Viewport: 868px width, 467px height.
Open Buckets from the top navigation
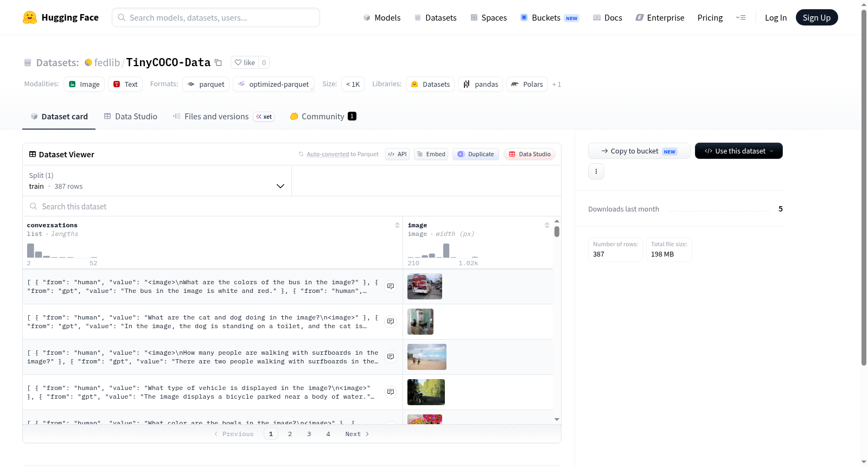tap(550, 17)
